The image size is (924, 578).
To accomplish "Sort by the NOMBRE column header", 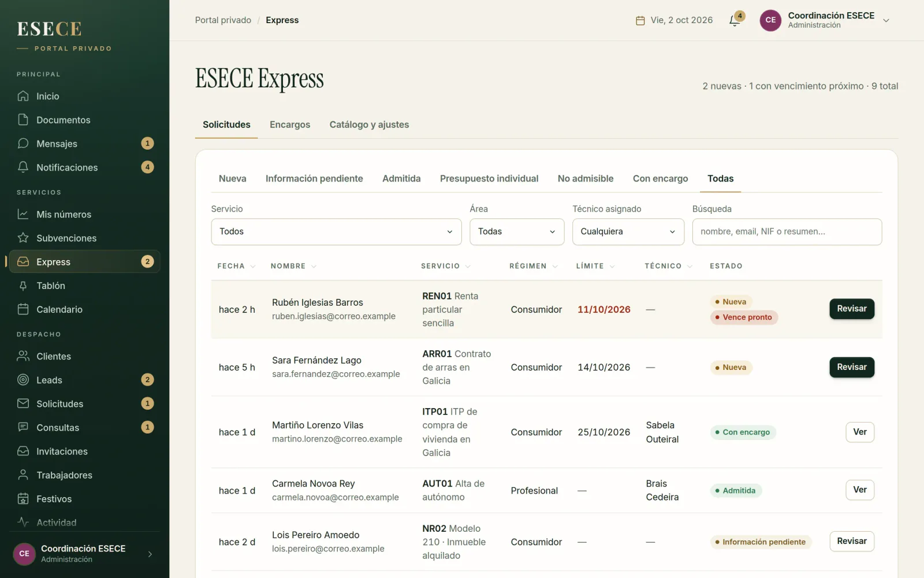I will tap(293, 266).
